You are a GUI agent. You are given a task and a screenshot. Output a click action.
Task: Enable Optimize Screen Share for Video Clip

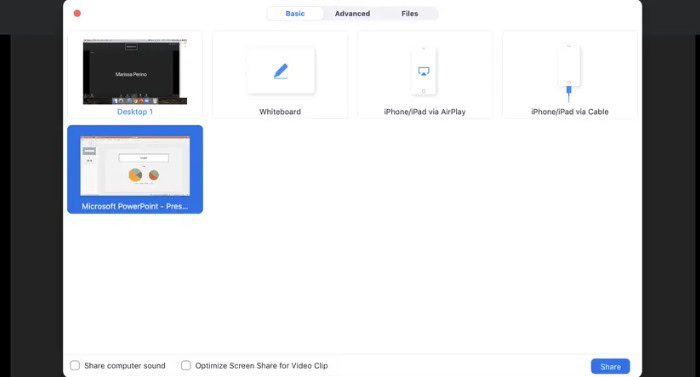click(x=186, y=365)
